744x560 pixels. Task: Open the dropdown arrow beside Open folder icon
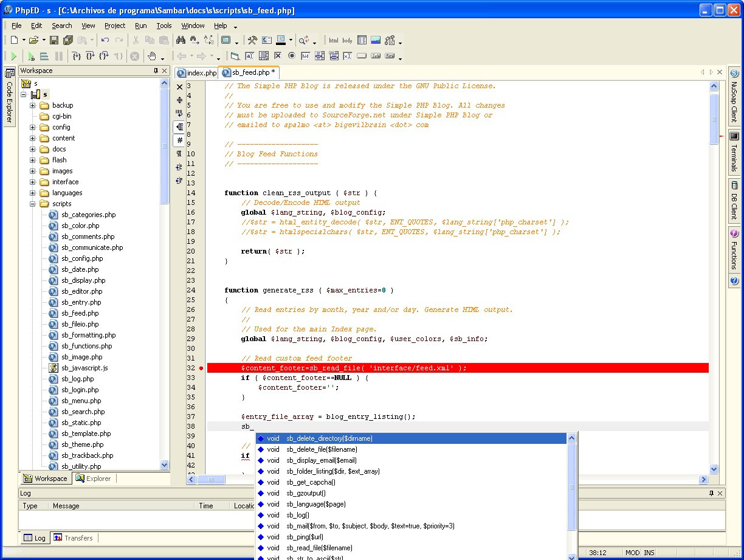(x=43, y=41)
